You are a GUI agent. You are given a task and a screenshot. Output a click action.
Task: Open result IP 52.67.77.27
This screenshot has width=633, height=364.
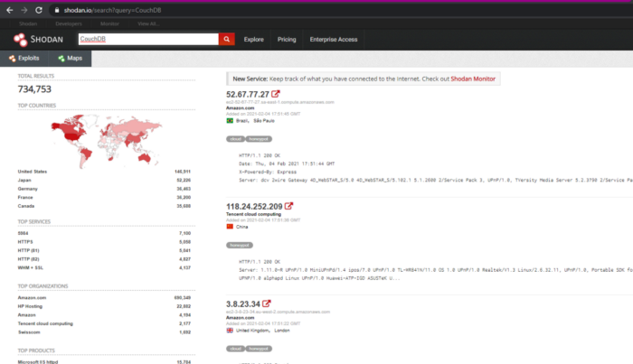coord(248,94)
